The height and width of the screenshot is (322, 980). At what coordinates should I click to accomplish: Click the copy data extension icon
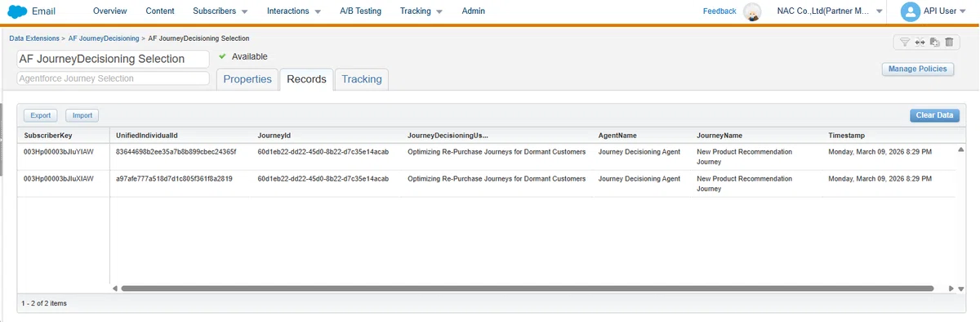pos(934,42)
